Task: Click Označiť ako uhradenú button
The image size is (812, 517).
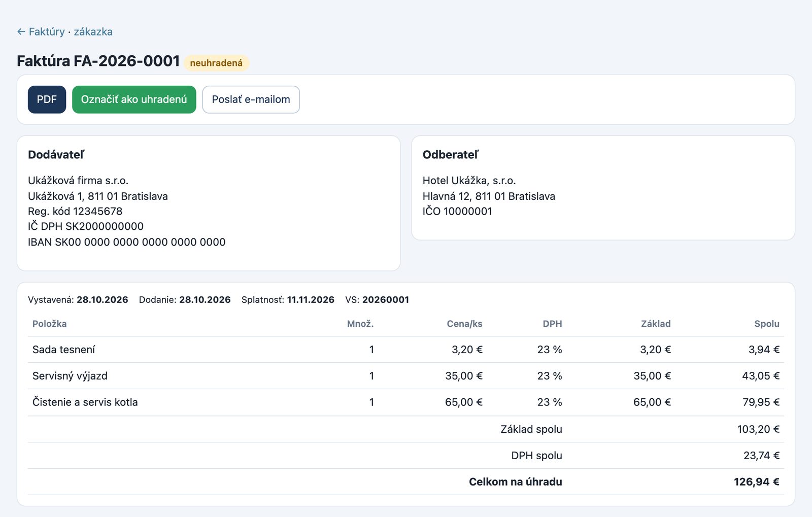Action: tap(134, 99)
